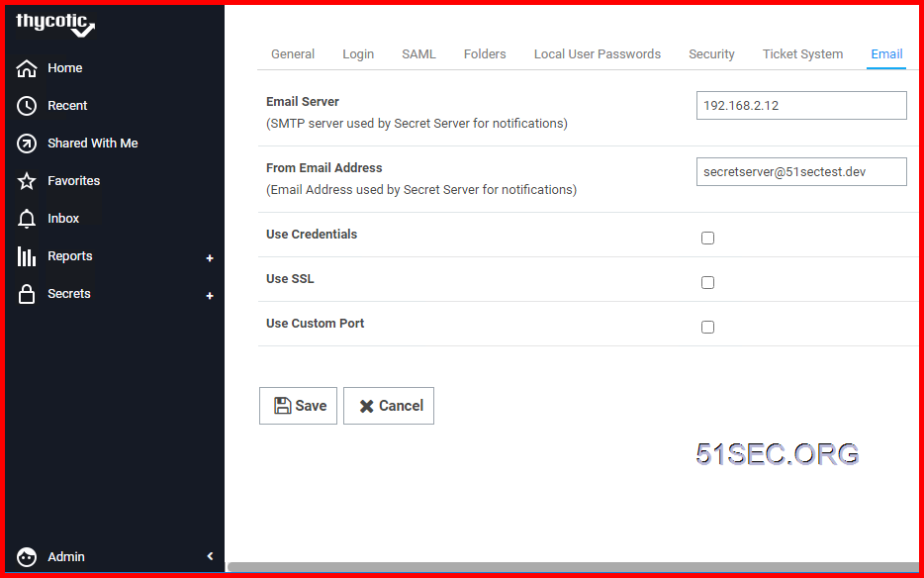924x578 pixels.
Task: Open the Ticket System tab
Action: pyautogui.click(x=802, y=54)
